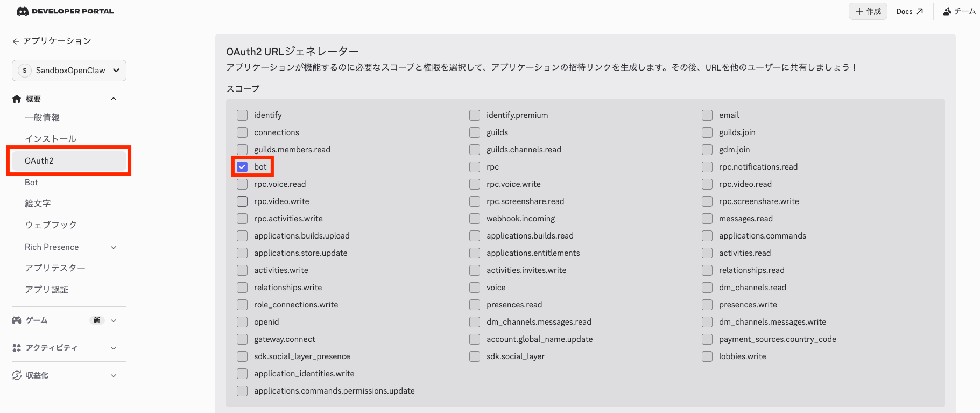Image resolution: width=980 pixels, height=413 pixels.
Task: Click the activities icon beside アクティビティ
Action: coord(17,348)
